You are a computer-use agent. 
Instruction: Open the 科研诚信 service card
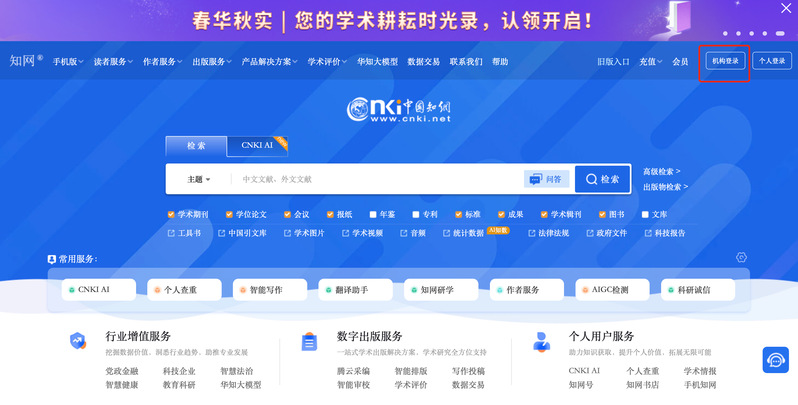point(698,290)
